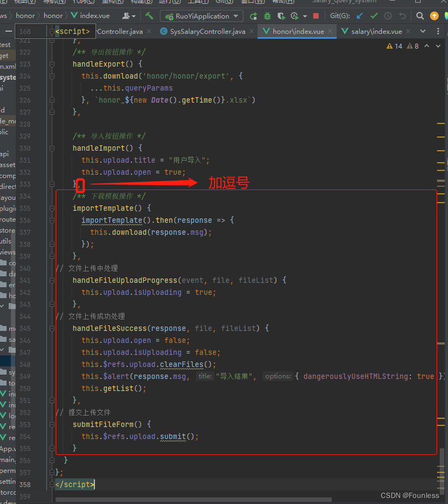The image size is (448, 504).
Task: Click handleFileSuccess method name
Action: click(110, 328)
